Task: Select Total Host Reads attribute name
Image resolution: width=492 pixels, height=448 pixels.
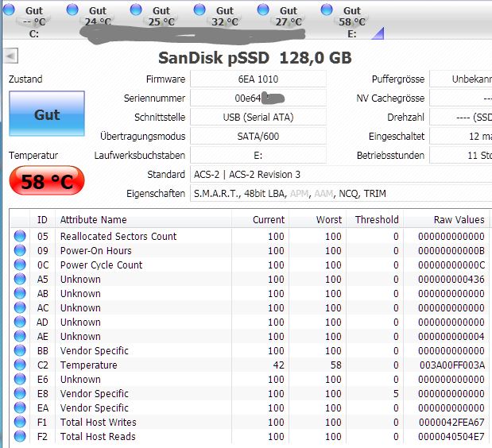Action: 98,436
